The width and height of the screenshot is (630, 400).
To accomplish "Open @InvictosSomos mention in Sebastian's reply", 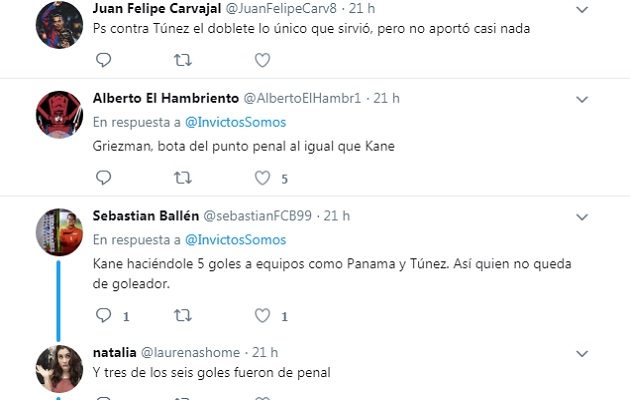I will tap(235, 240).
